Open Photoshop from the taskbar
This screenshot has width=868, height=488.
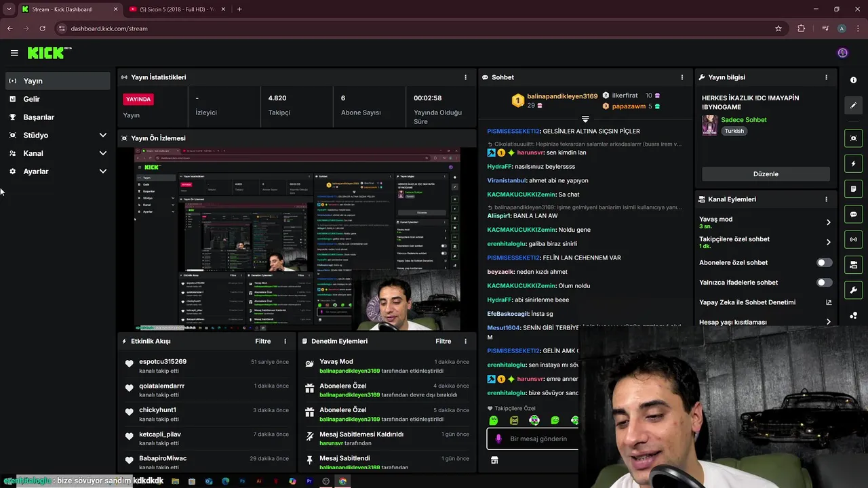[x=242, y=481]
